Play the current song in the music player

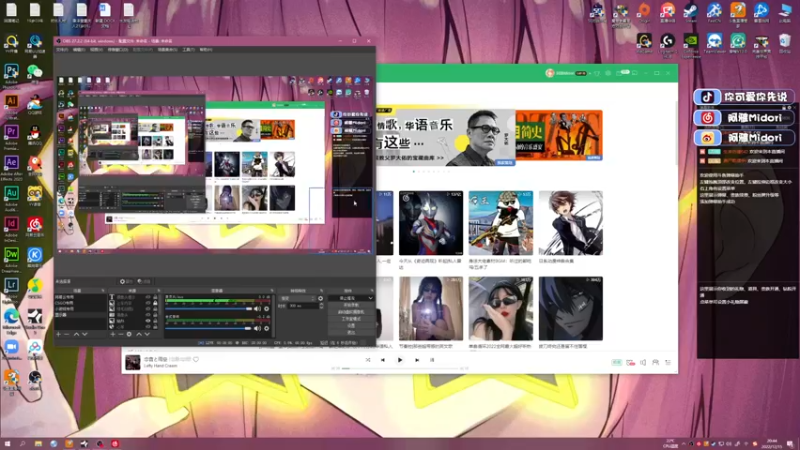point(400,360)
